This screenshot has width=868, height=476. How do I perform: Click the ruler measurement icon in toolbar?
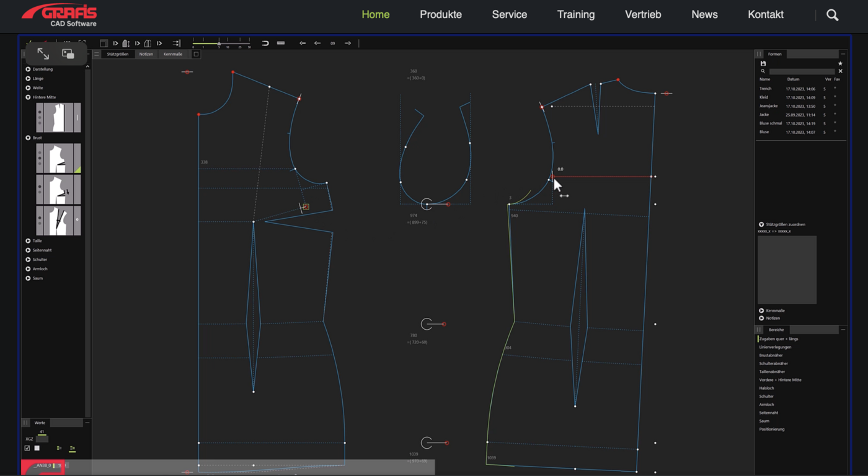tap(281, 43)
